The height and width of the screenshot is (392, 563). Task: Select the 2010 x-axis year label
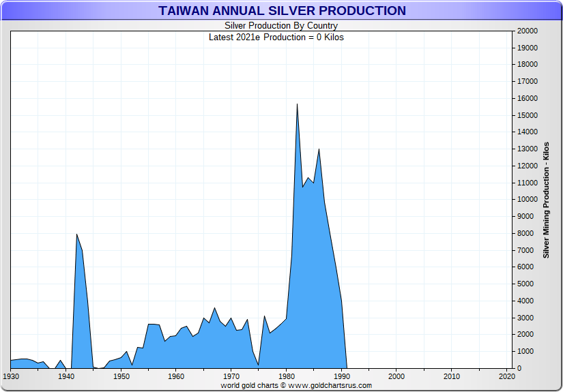451,376
